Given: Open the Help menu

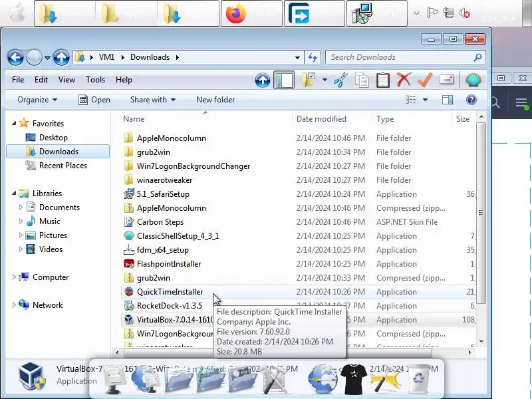Looking at the screenshot, I should tap(124, 80).
